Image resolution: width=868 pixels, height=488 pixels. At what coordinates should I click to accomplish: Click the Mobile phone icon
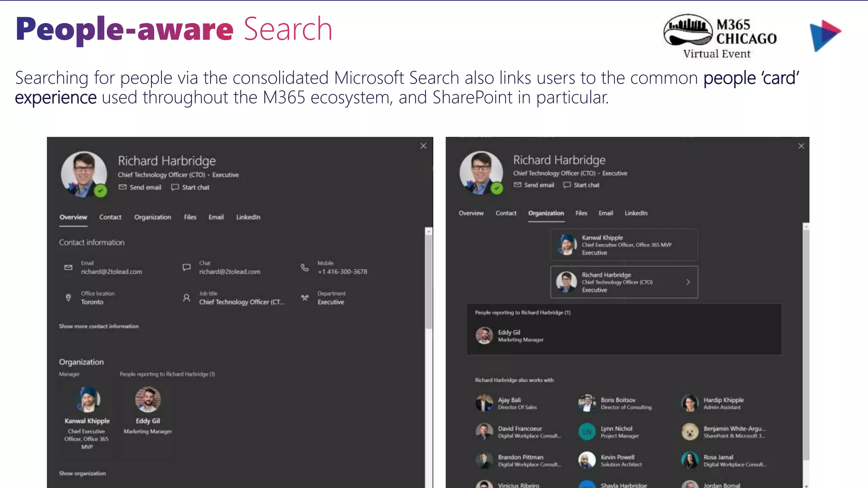(x=305, y=267)
